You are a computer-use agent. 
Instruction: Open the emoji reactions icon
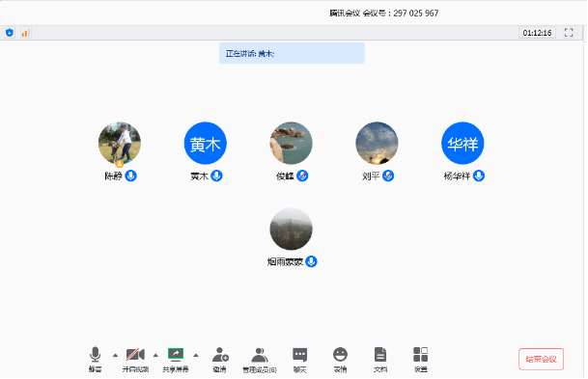pyautogui.click(x=340, y=359)
